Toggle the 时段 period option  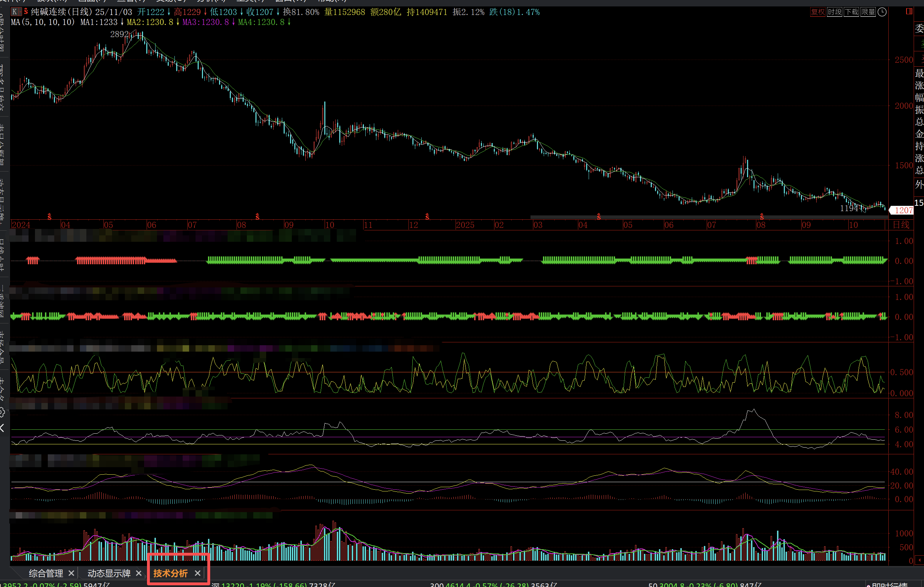pos(834,12)
